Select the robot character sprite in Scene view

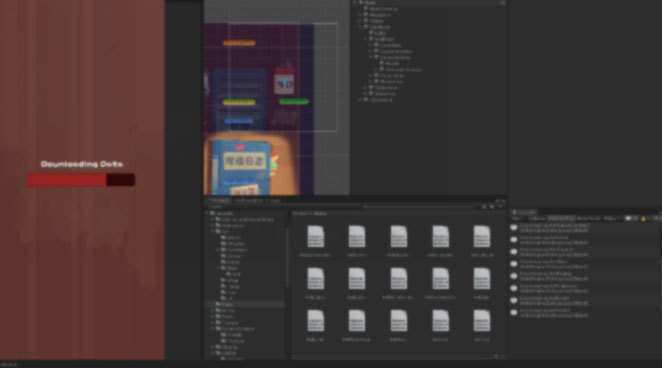click(x=284, y=81)
